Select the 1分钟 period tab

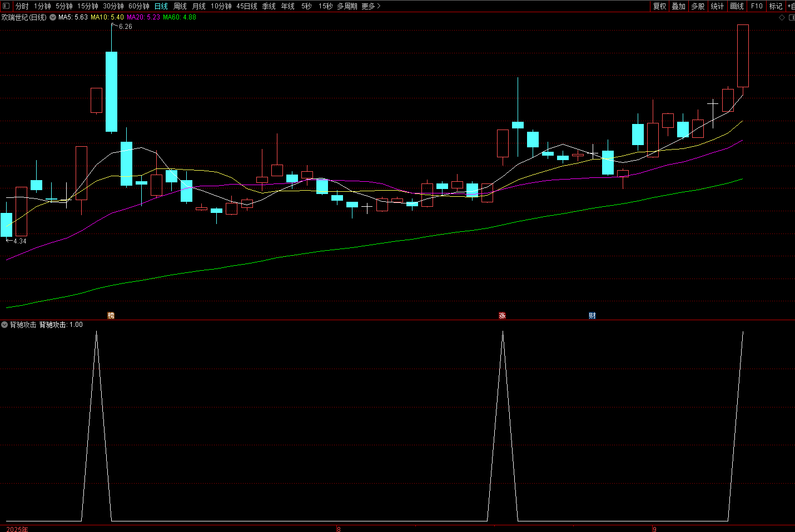coord(42,6)
